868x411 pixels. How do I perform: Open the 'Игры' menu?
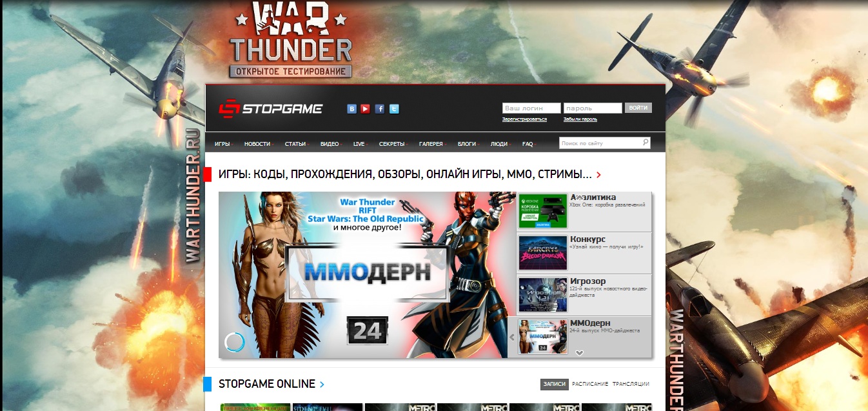222,144
